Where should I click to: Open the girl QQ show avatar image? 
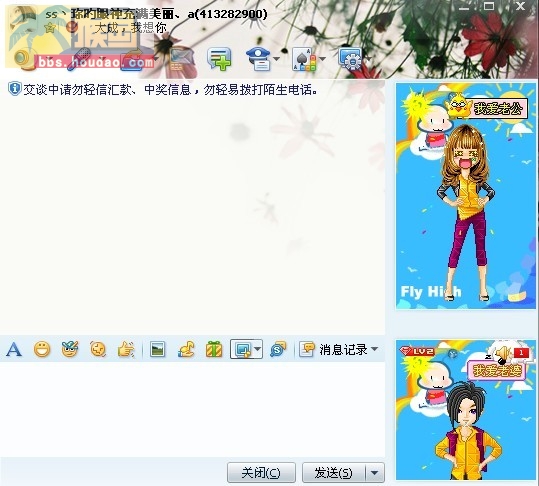(x=466, y=196)
